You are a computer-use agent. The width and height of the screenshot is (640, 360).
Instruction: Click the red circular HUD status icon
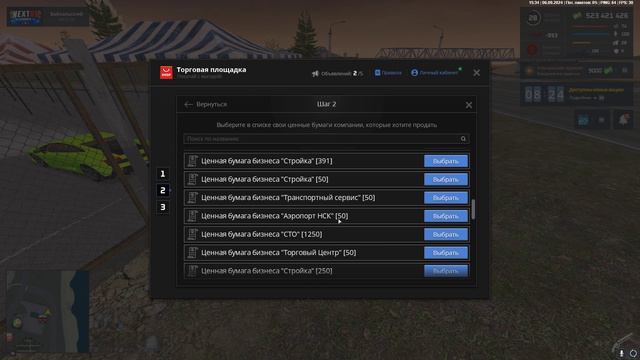click(x=532, y=50)
